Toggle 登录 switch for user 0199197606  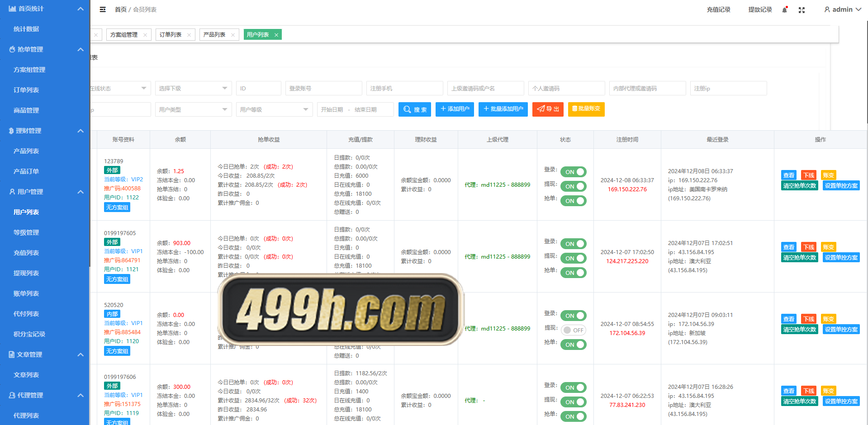pos(574,387)
